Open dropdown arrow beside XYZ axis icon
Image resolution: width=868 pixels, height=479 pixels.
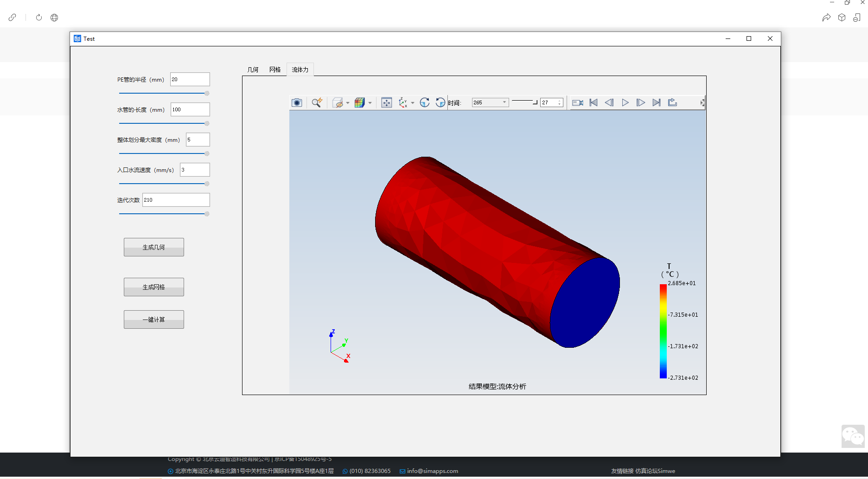[413, 103]
